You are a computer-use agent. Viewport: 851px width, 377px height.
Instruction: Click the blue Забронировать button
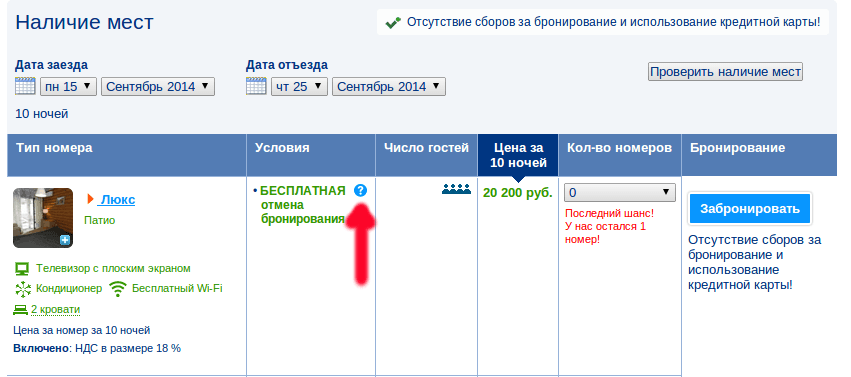(x=750, y=209)
